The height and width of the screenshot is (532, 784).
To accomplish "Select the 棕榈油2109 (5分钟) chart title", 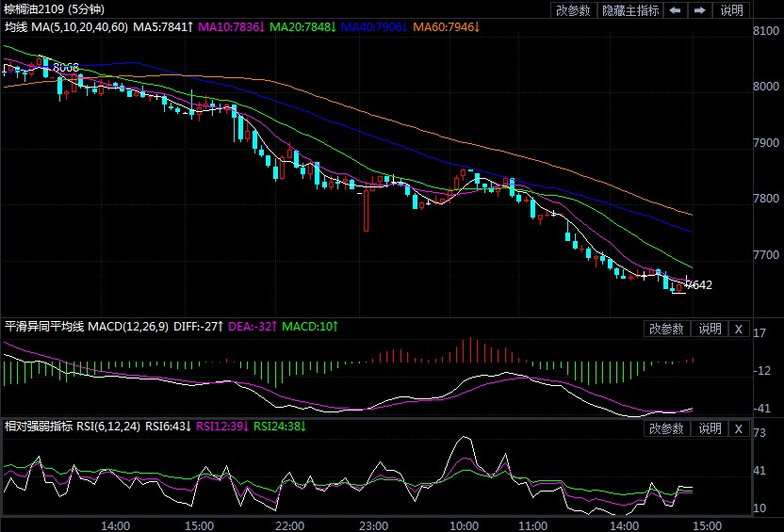I will 46,9.
